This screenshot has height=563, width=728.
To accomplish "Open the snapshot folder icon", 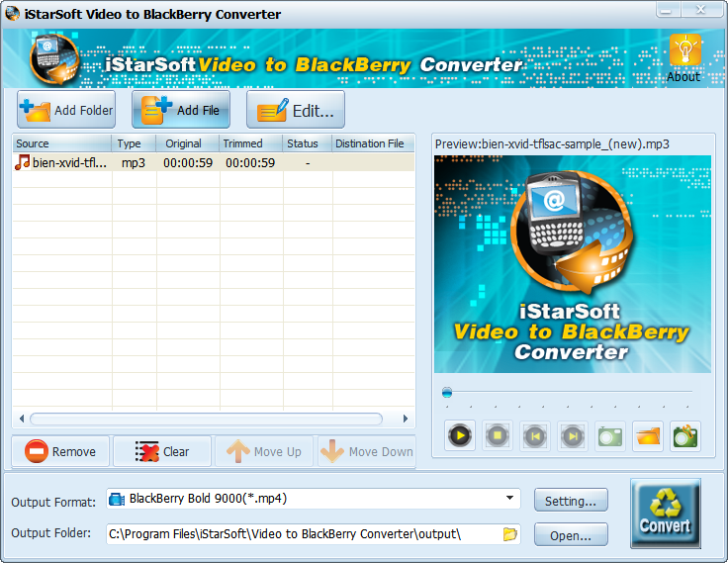I will [648, 435].
